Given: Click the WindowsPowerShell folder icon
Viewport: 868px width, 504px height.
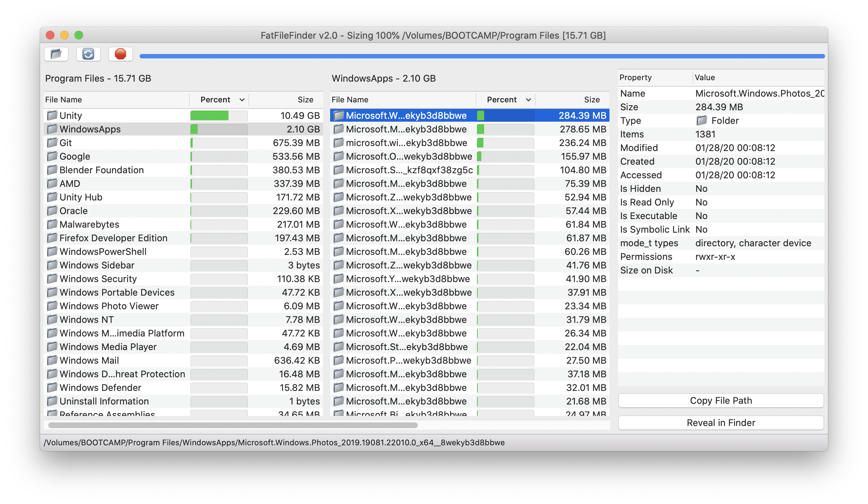Looking at the screenshot, I should [x=52, y=251].
